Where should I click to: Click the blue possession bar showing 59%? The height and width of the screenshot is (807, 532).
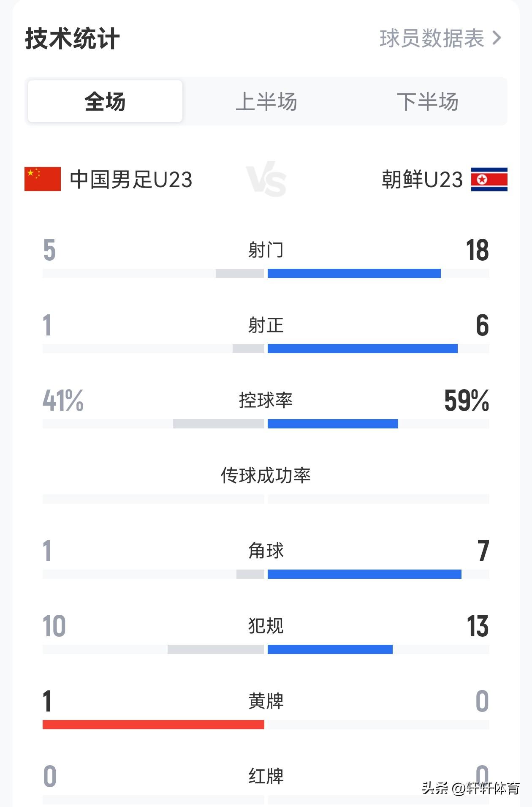(x=333, y=423)
